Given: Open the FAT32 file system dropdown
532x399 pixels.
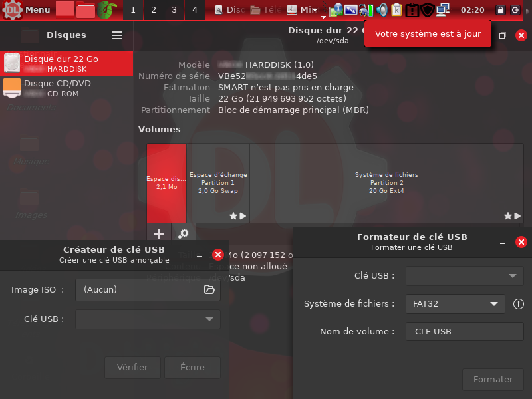Looking at the screenshot, I should pos(455,304).
